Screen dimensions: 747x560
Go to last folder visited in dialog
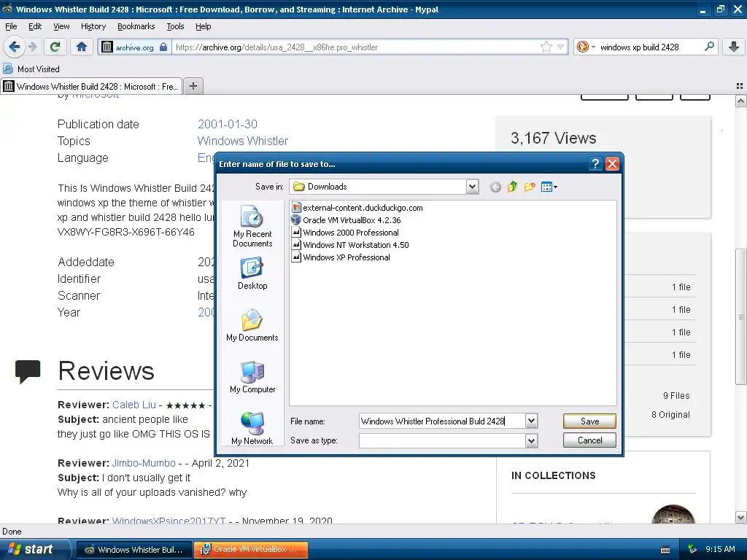point(495,187)
